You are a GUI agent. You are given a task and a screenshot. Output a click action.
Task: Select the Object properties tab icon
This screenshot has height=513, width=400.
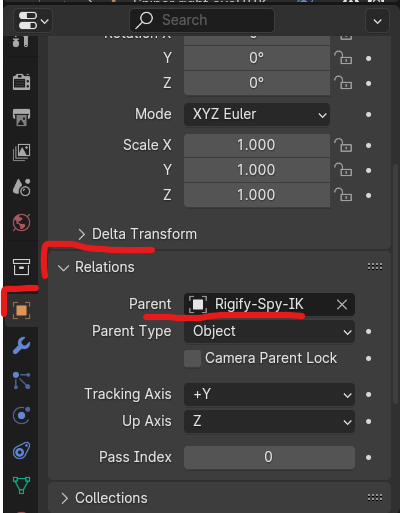tap(22, 310)
